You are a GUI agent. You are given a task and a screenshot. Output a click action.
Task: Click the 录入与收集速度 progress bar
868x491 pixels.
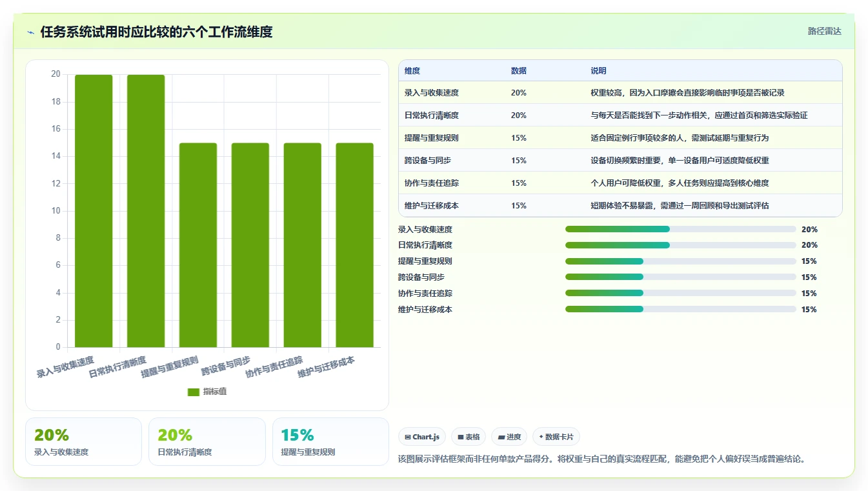pos(681,229)
